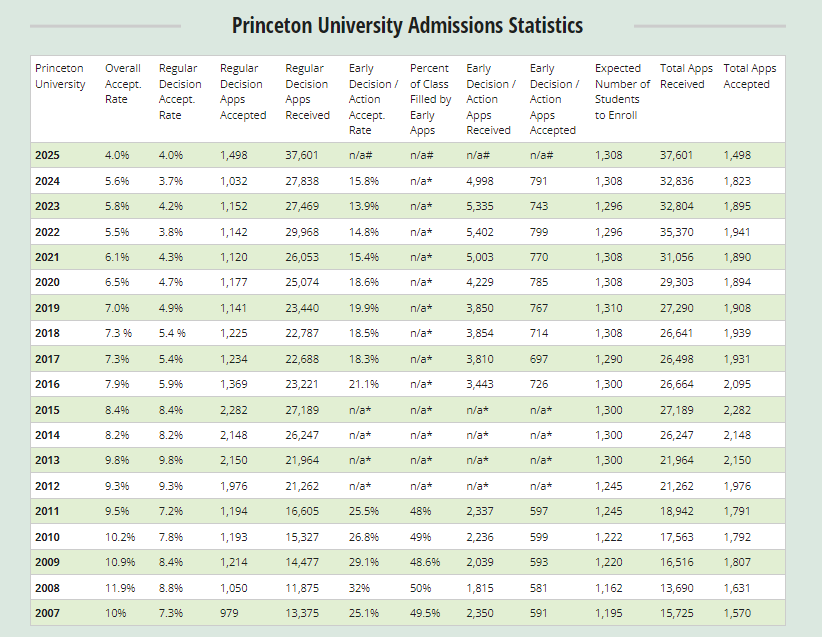Screen dimensions: 822x637
Task: Click the Total Apps Received column header
Action: point(686,76)
